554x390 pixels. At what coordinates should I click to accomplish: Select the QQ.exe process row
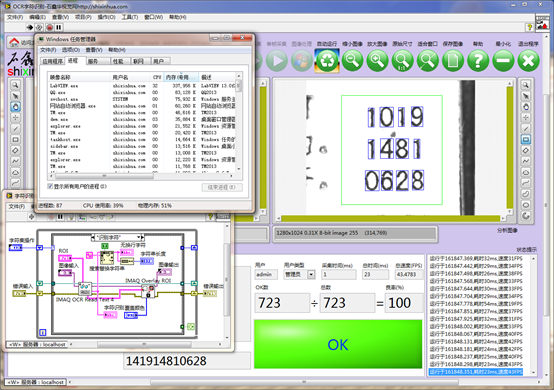tap(142, 93)
